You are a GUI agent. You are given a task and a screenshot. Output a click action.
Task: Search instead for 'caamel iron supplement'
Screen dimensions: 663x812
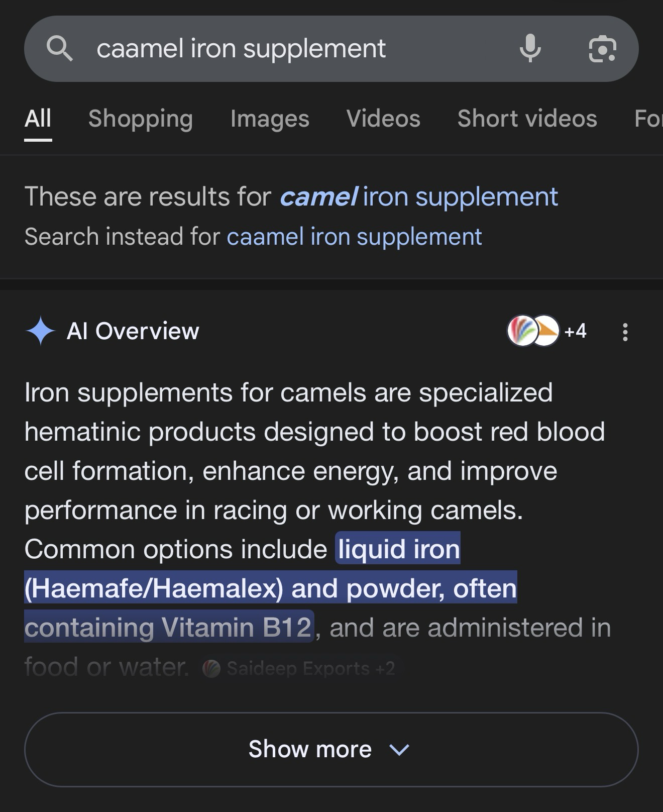click(354, 237)
